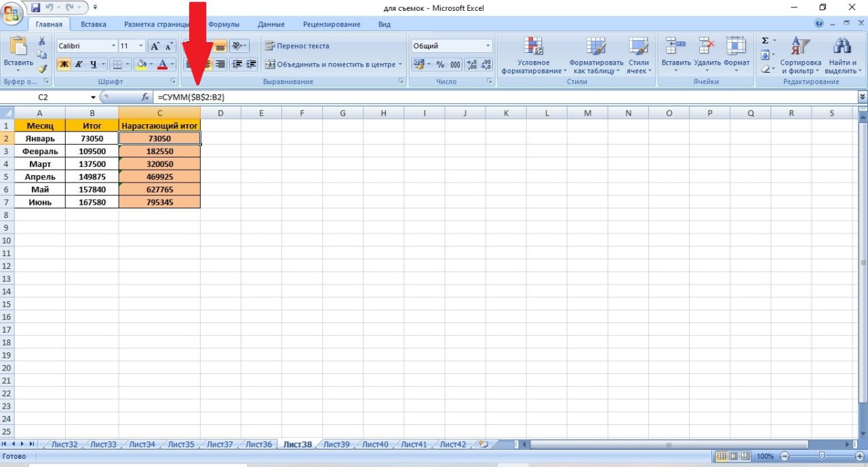Increase font size with the large A
The width and height of the screenshot is (868, 467).
pos(155,46)
